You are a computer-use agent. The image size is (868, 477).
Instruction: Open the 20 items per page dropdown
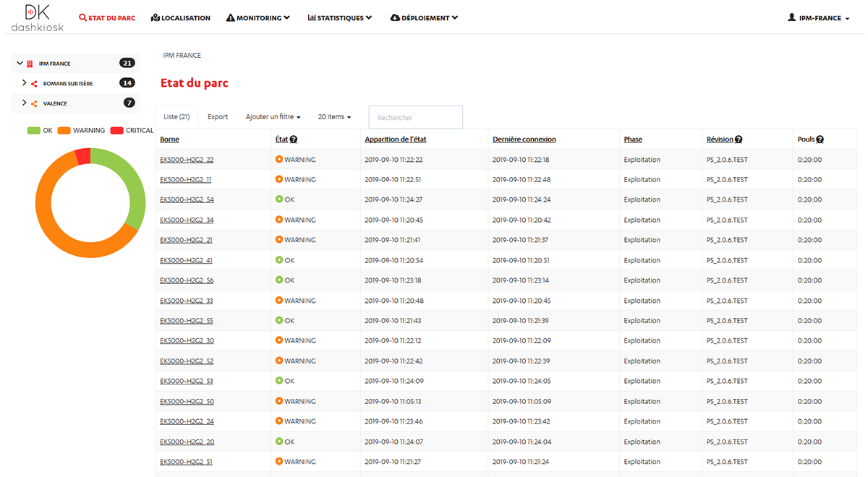tap(334, 117)
